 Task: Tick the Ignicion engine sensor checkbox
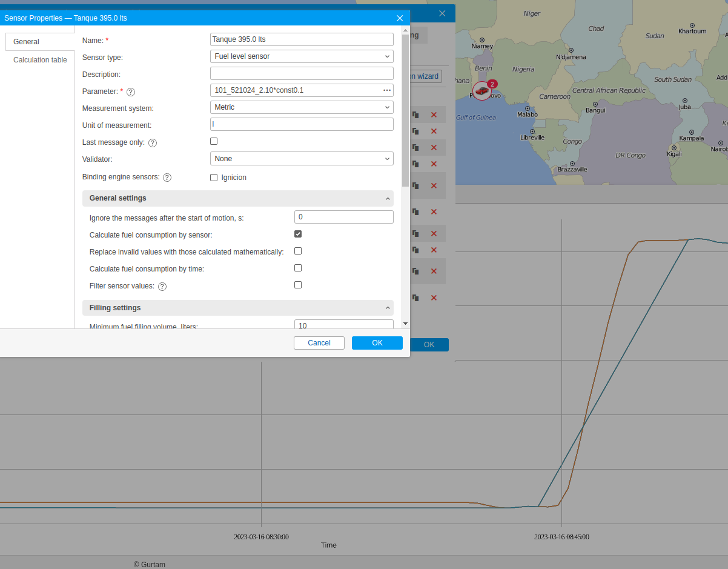pyautogui.click(x=214, y=178)
